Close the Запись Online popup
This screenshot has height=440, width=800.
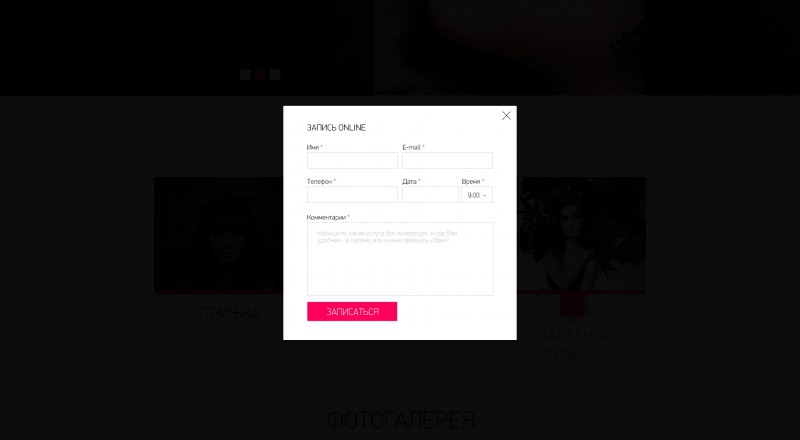pyautogui.click(x=506, y=116)
